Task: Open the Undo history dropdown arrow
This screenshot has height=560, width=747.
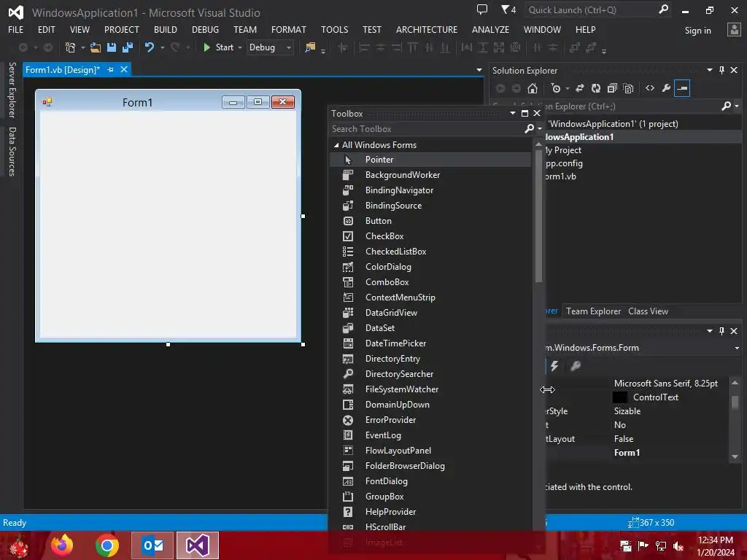Action: tap(163, 47)
